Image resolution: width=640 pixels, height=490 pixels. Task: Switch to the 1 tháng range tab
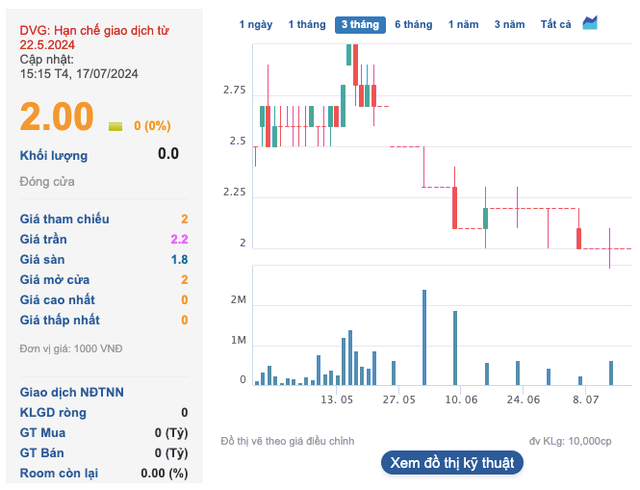[306, 24]
